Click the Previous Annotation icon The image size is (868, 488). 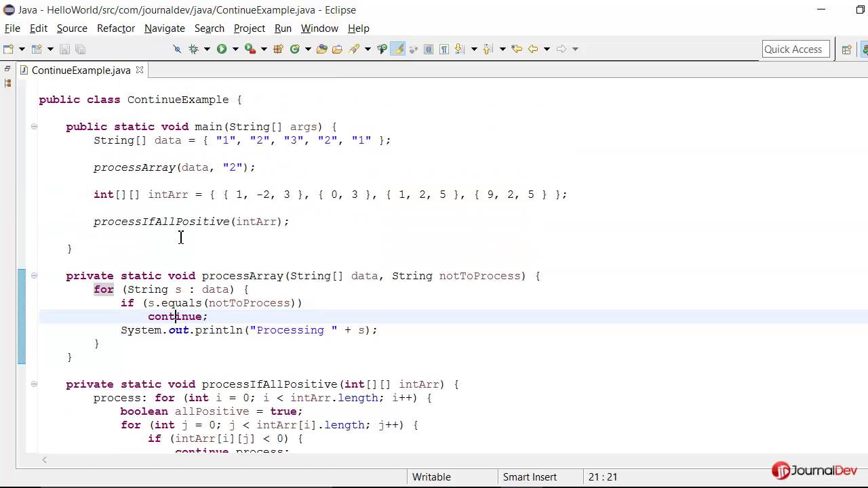click(x=487, y=49)
